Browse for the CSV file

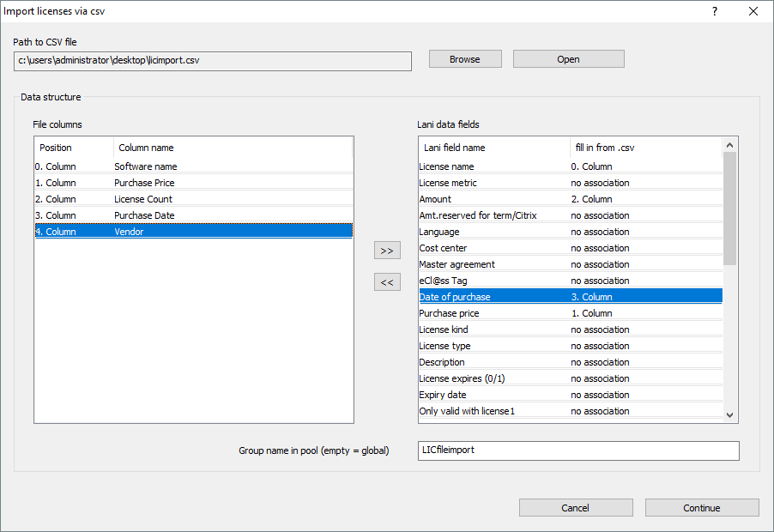(465, 59)
